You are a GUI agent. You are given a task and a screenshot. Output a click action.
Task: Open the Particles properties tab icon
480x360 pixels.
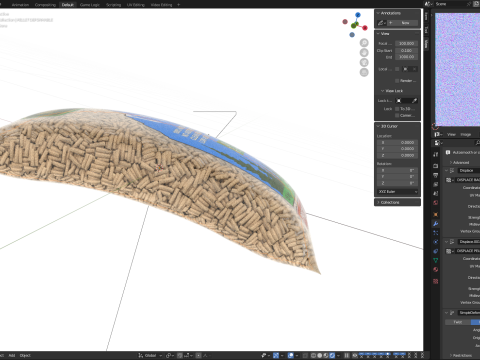(x=435, y=233)
